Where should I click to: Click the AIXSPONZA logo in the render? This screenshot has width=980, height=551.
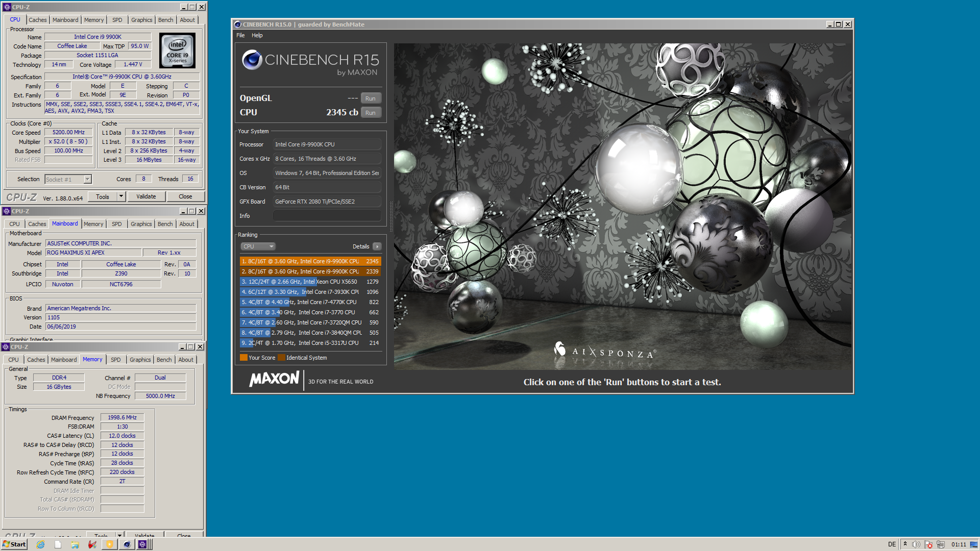click(x=605, y=351)
